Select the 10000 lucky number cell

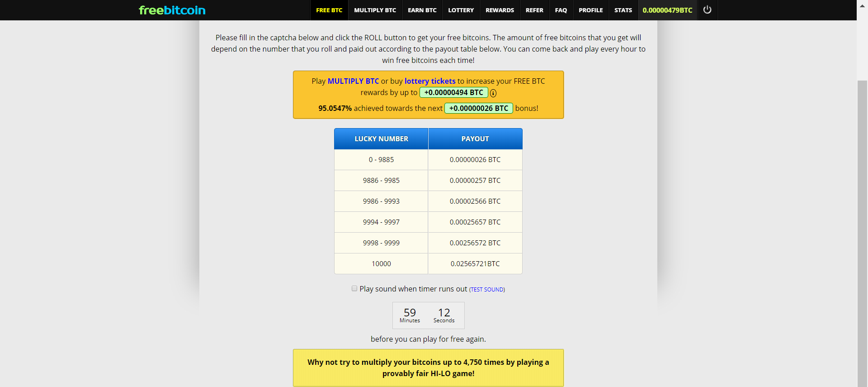[381, 264]
